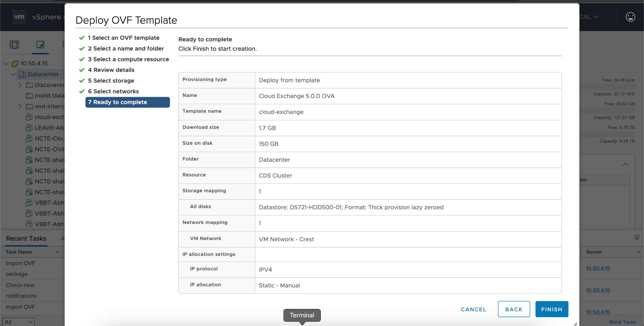Select the mohit.tilala folder icon
The image size is (644, 326).
30,96
